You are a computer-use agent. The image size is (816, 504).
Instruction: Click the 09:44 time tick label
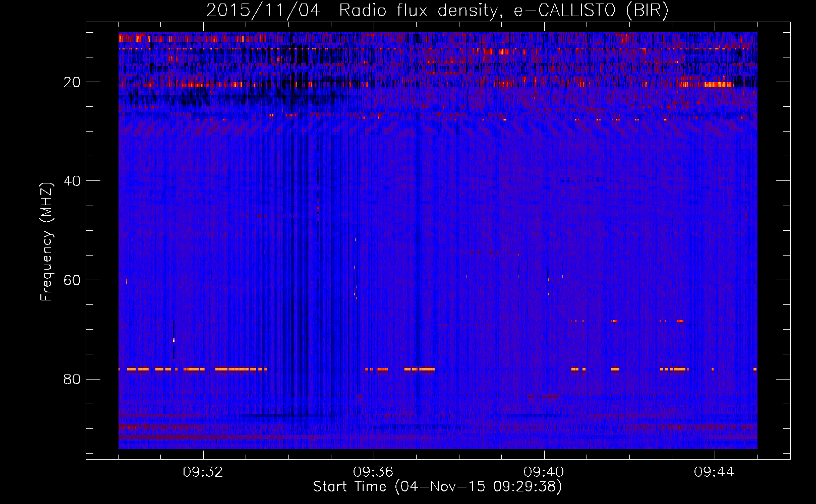pyautogui.click(x=715, y=472)
